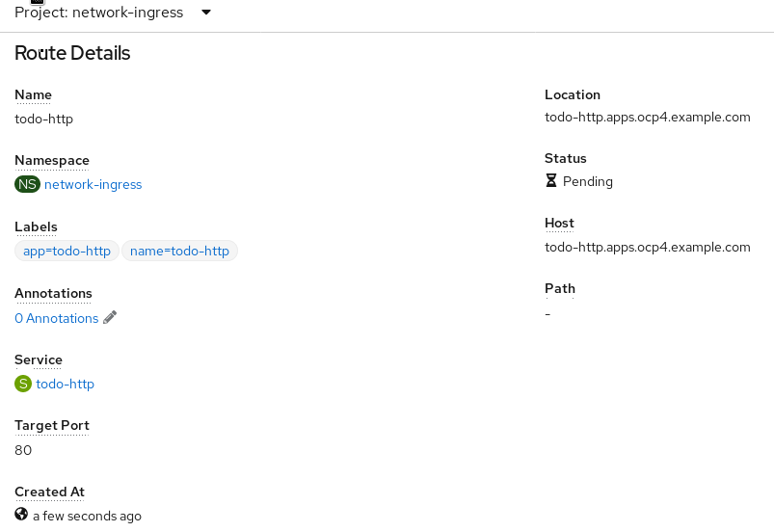Select the name=todo-http label chip
The width and height of the screenshot is (774, 532).
(179, 251)
